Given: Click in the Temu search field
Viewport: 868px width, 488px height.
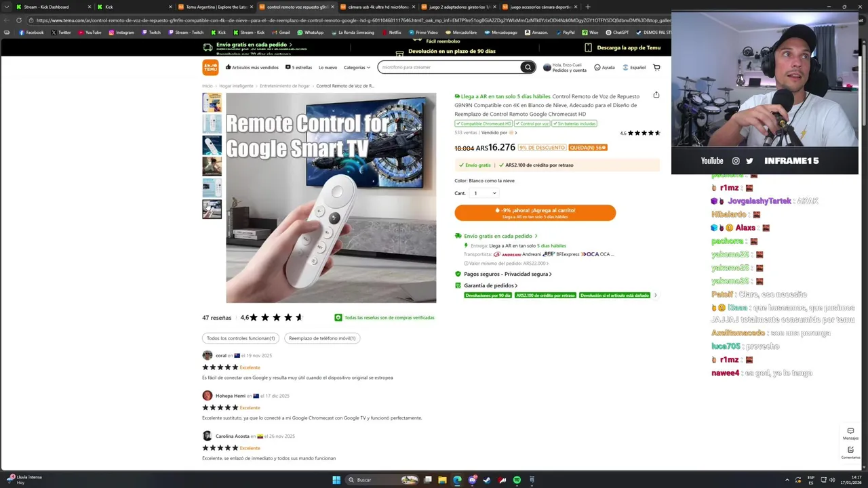Looking at the screenshot, I should [x=448, y=67].
